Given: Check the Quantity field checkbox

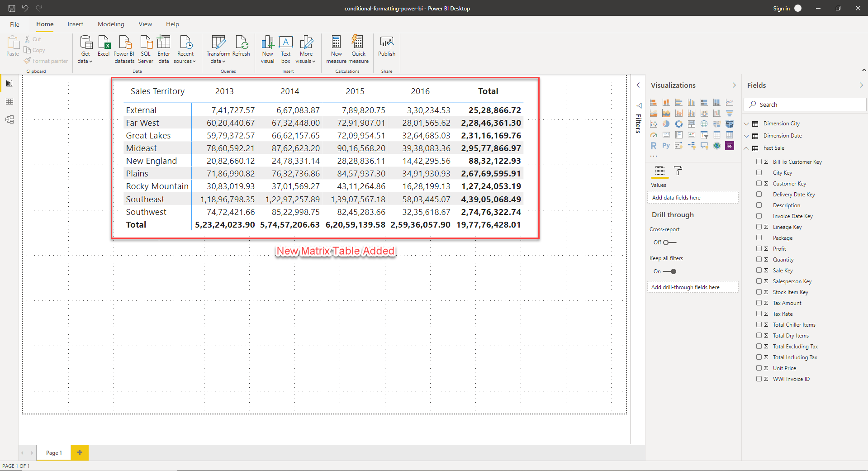Looking at the screenshot, I should (x=759, y=259).
